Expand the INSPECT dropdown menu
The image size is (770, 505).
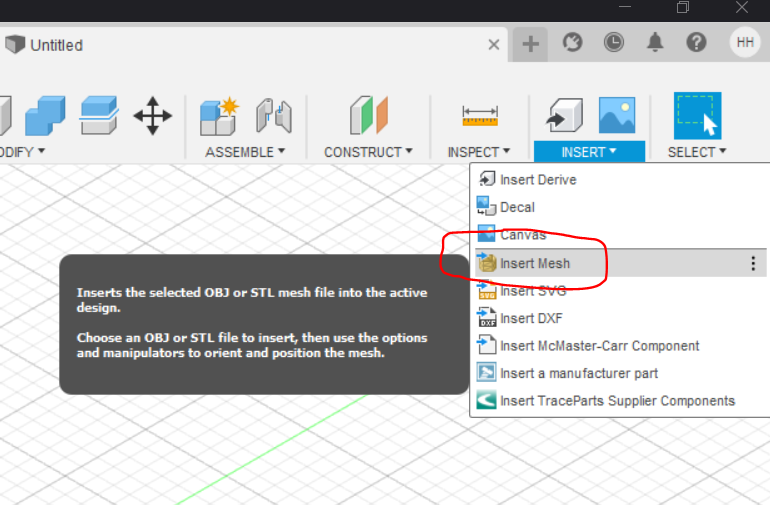coord(479,152)
